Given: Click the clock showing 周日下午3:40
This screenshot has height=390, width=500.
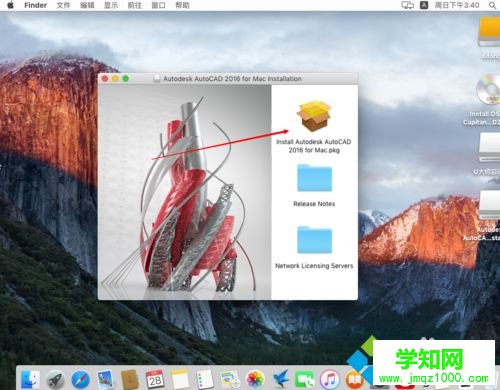Looking at the screenshot, I should [457, 5].
